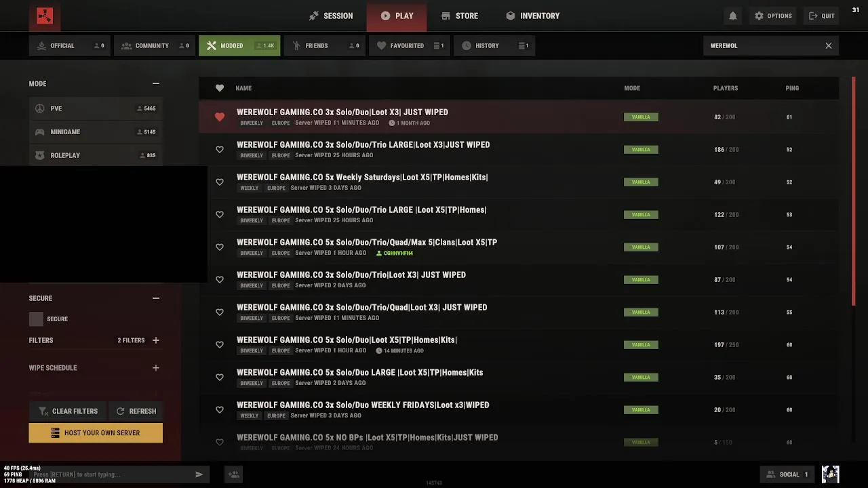The width and height of the screenshot is (868, 488).
Task: Select WEREWOLF 5x Weekly Saturdays server name
Action: [362, 177]
